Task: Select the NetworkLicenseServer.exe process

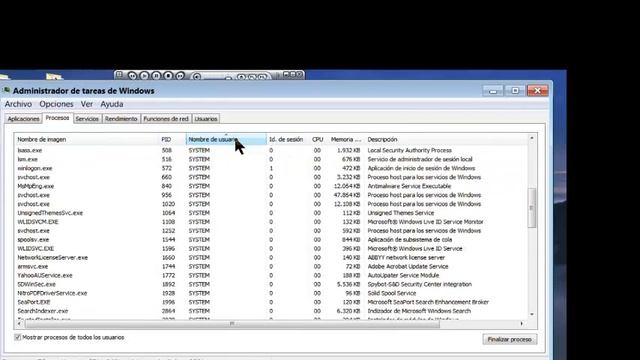Action: click(x=271, y=258)
